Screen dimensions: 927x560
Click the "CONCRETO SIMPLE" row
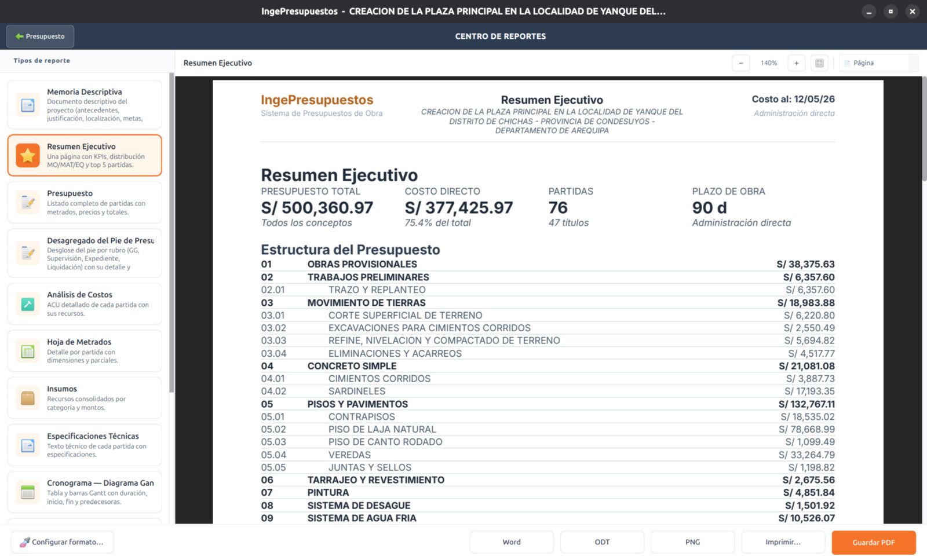[548, 366]
